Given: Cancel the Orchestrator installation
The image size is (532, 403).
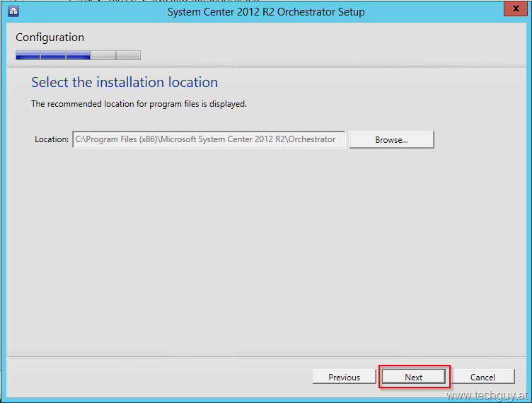Looking at the screenshot, I should pyautogui.click(x=482, y=377).
